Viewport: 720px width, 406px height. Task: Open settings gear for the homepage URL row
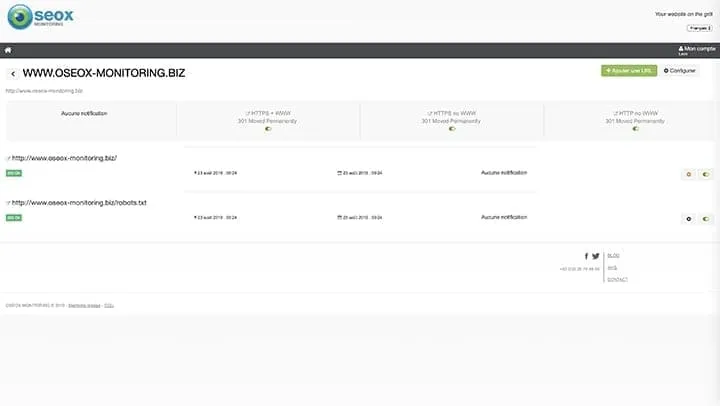click(x=688, y=174)
